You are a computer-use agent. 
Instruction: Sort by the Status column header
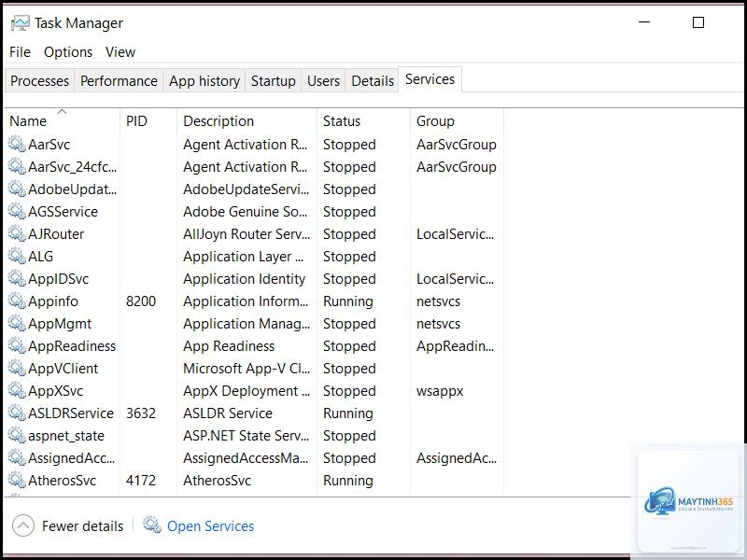click(x=363, y=121)
